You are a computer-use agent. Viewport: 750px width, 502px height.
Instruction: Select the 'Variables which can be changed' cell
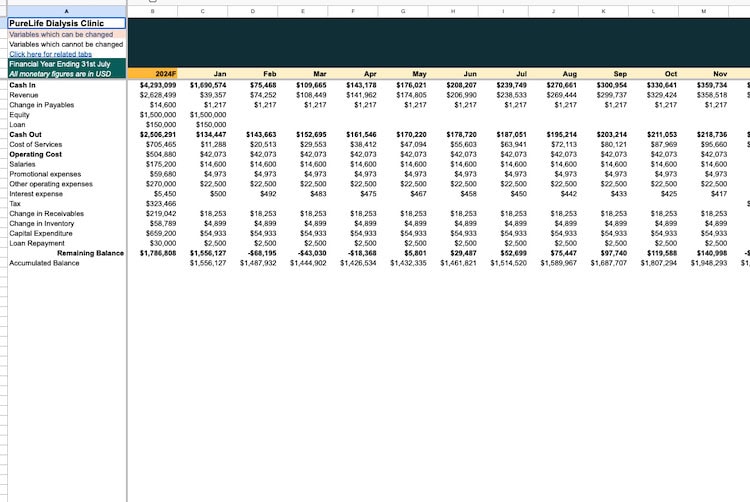67,34
